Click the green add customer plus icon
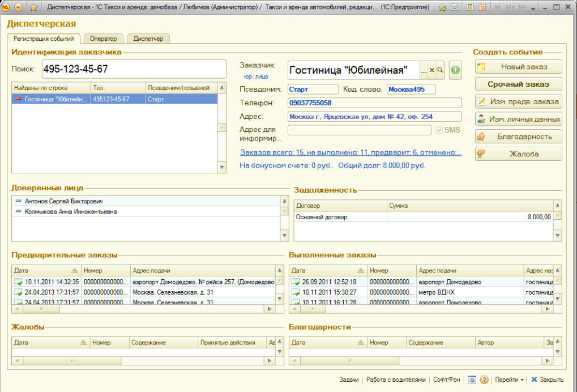 (x=455, y=70)
